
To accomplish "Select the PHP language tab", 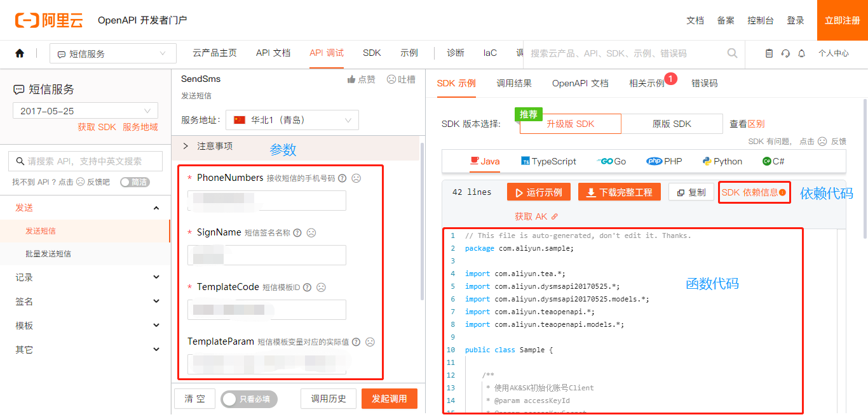I will (x=664, y=161).
